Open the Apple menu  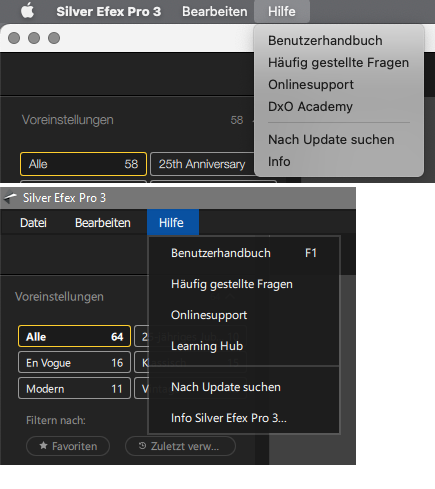pyautogui.click(x=27, y=11)
